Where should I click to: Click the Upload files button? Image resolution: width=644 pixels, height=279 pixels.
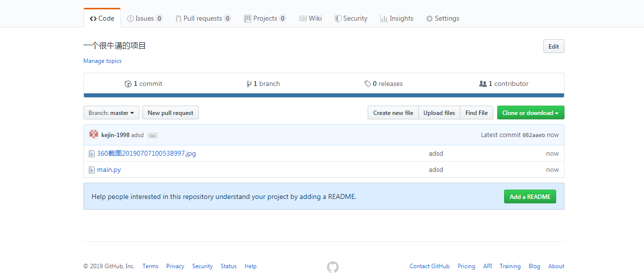439,112
